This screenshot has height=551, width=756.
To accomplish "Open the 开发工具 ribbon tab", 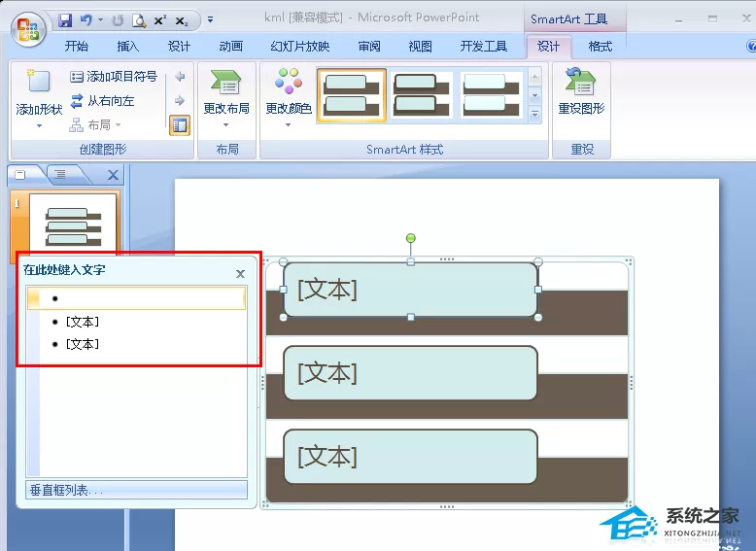I will coord(484,47).
